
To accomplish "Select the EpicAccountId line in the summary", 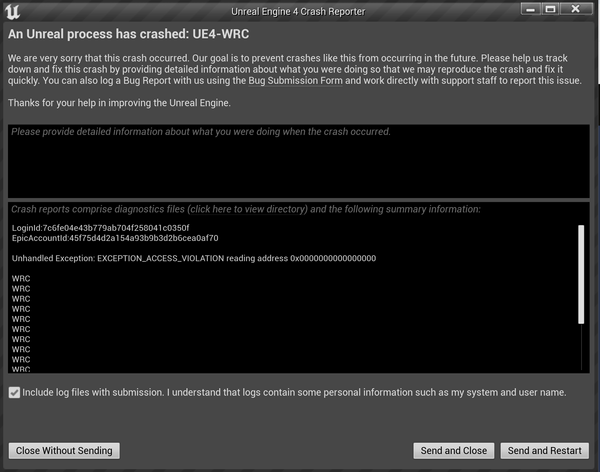I will (x=115, y=238).
